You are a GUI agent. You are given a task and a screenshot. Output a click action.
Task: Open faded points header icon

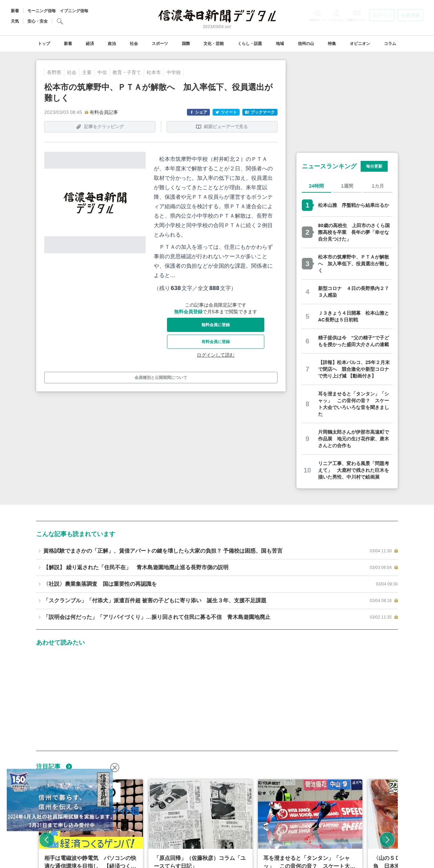317,15
